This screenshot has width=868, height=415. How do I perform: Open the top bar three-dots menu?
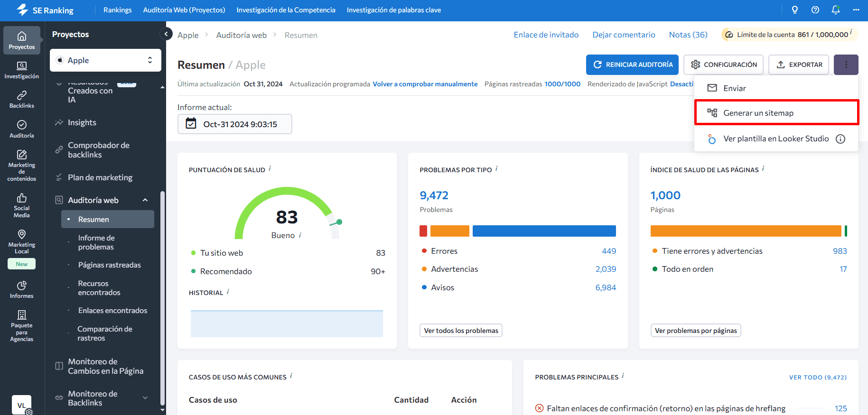pos(856,10)
